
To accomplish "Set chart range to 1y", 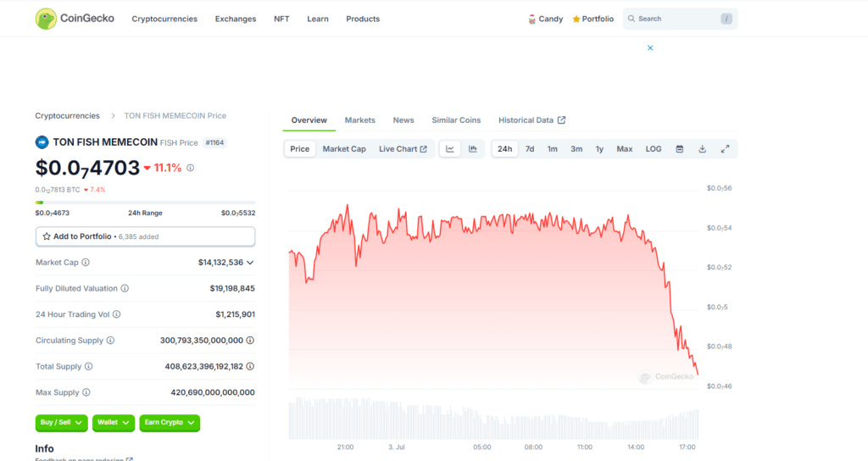I will click(x=599, y=149).
